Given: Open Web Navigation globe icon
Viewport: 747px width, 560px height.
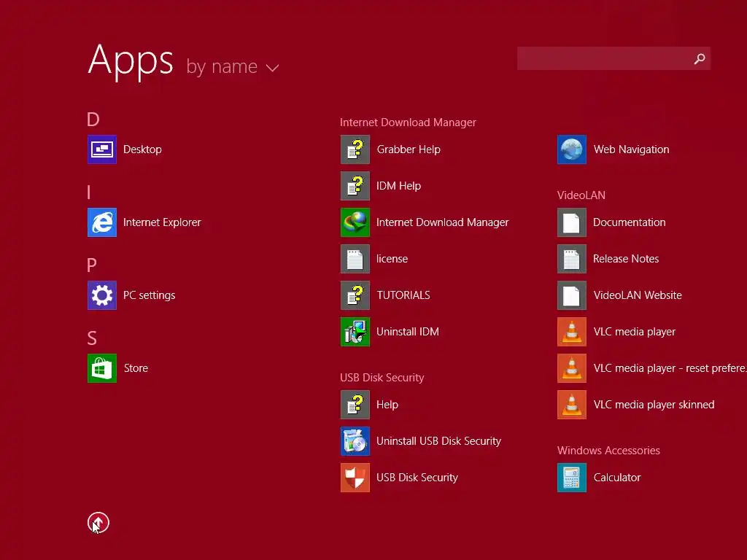Looking at the screenshot, I should tap(572, 149).
